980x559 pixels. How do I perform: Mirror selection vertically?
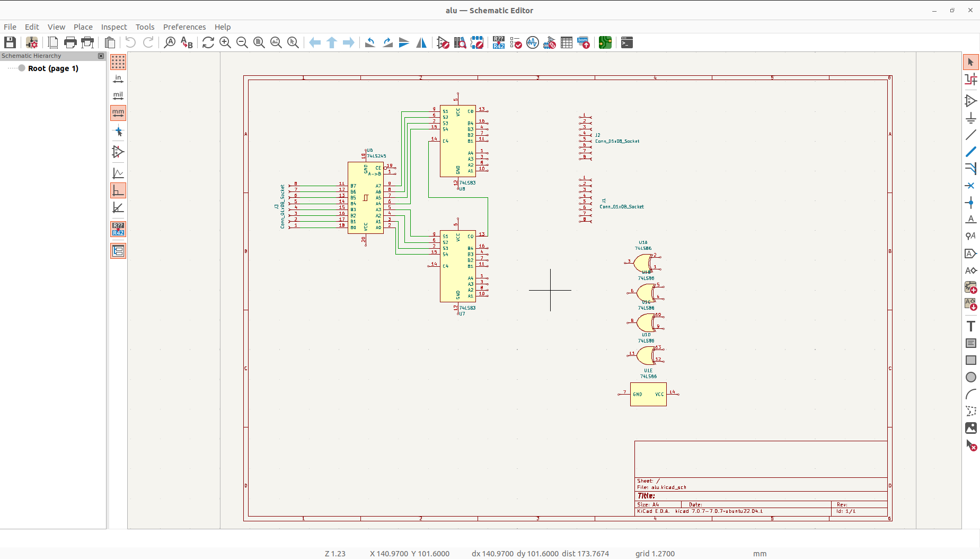[x=404, y=42]
